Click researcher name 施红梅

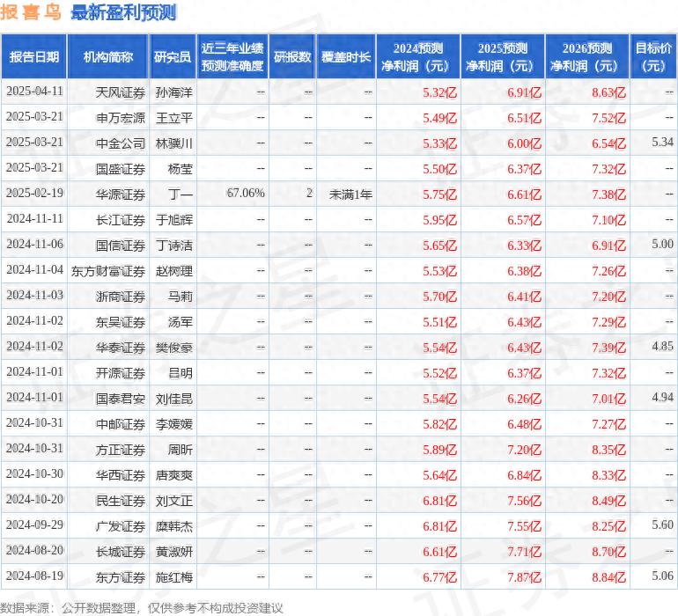click(x=173, y=576)
